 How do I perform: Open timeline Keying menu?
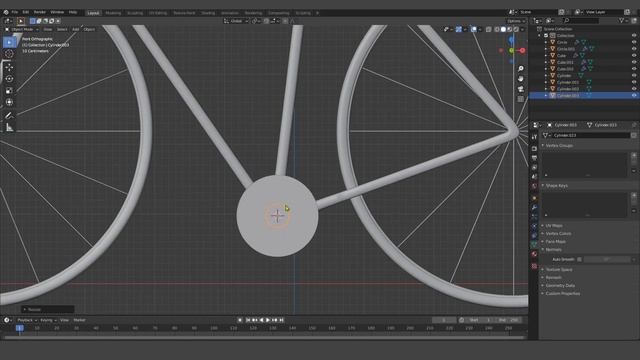click(48, 320)
